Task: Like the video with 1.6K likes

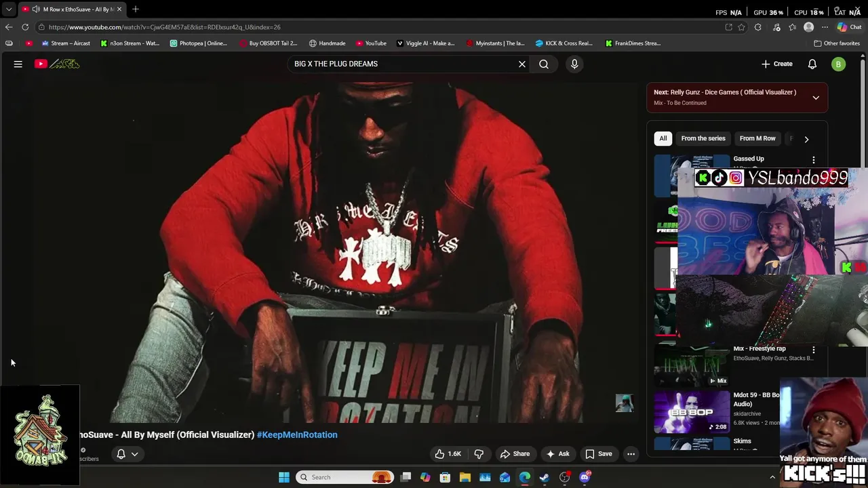Action: (448, 454)
